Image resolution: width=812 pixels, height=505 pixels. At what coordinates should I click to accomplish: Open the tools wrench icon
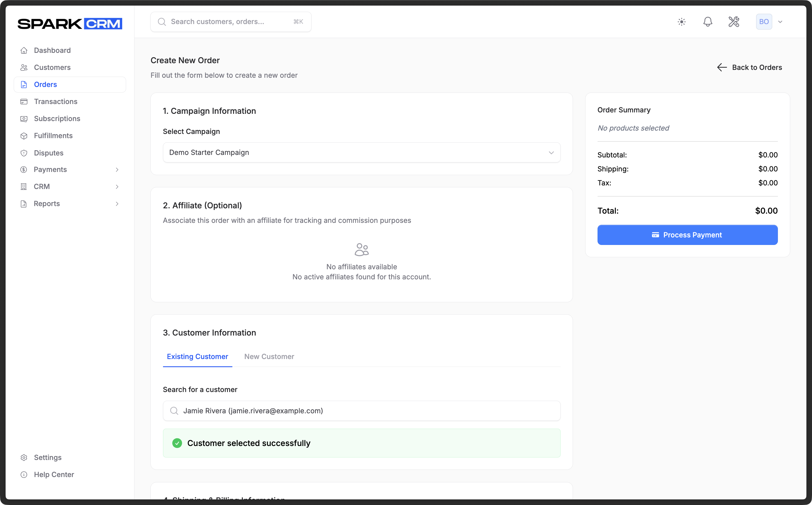[x=733, y=22]
